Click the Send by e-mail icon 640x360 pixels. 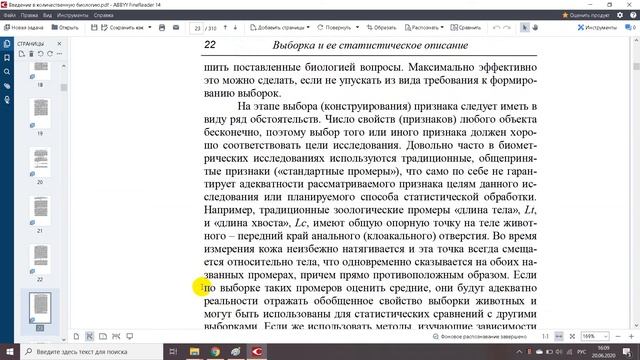tap(176, 27)
